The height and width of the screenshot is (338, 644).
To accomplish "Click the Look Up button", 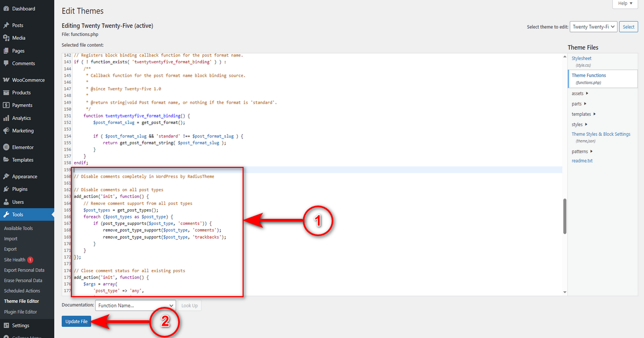I will coord(189,306).
